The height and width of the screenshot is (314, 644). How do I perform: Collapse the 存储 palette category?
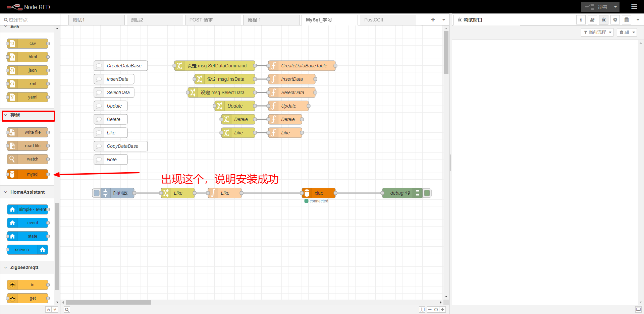[28, 115]
